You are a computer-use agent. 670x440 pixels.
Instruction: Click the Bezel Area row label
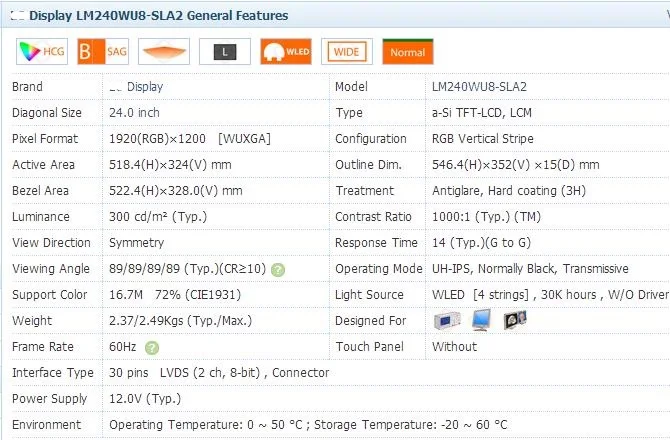[x=40, y=191]
